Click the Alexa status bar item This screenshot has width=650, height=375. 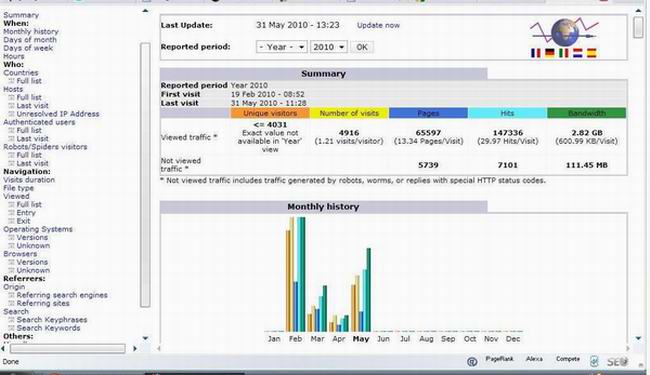tap(534, 359)
